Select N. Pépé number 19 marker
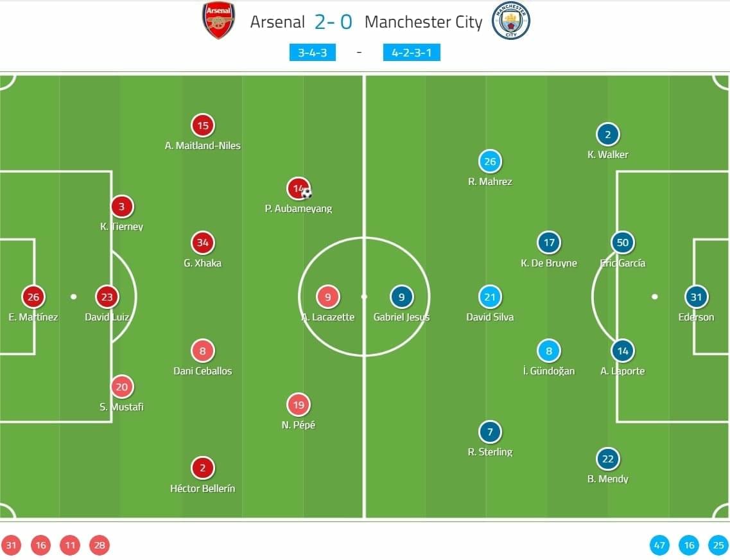Image resolution: width=730 pixels, height=560 pixels. coord(299,405)
